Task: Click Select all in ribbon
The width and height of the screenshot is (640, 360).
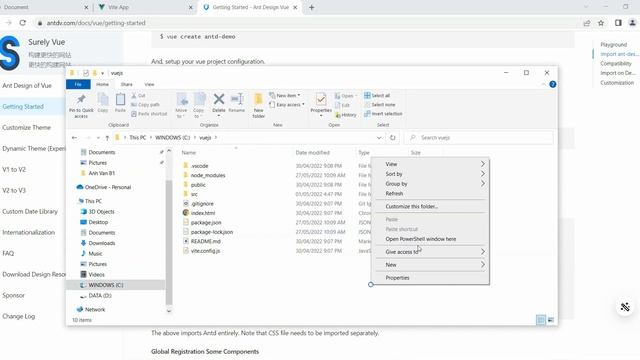Action: (377, 96)
